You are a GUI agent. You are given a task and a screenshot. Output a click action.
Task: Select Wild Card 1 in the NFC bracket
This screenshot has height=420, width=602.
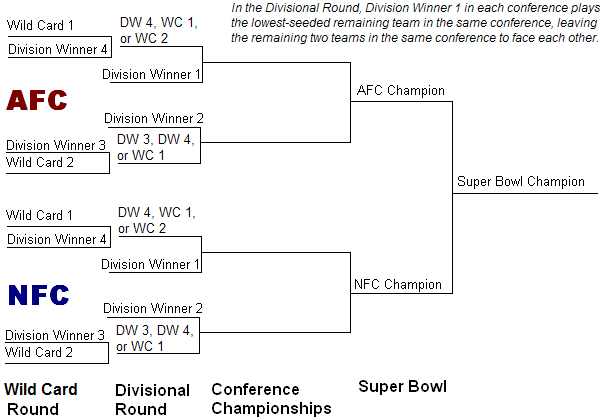point(40,215)
